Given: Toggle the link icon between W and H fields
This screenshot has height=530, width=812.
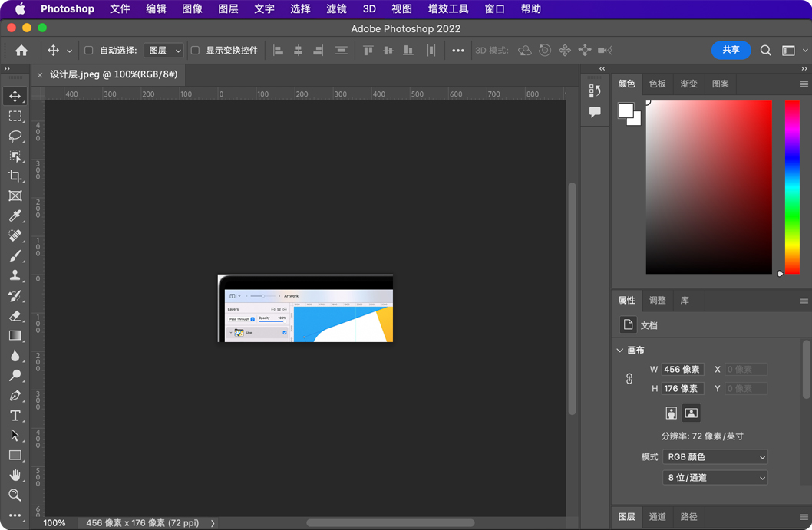Looking at the screenshot, I should [x=629, y=378].
